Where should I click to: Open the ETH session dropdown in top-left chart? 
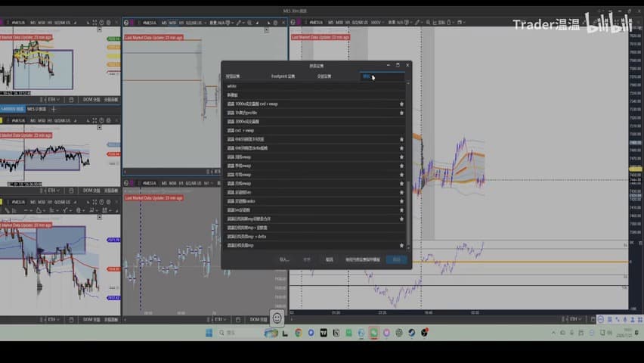[52, 100]
